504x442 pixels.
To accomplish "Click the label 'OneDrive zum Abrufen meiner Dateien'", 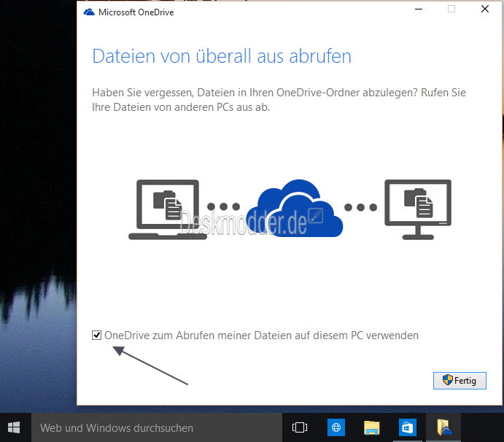I will pyautogui.click(x=261, y=336).
